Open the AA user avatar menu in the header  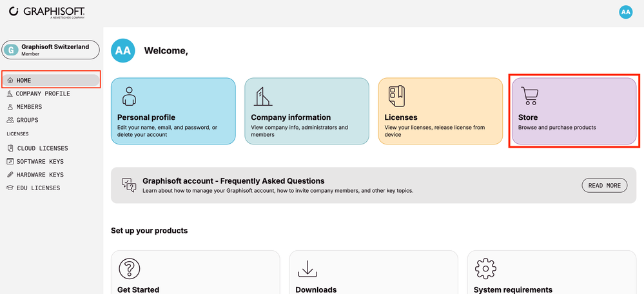point(625,12)
